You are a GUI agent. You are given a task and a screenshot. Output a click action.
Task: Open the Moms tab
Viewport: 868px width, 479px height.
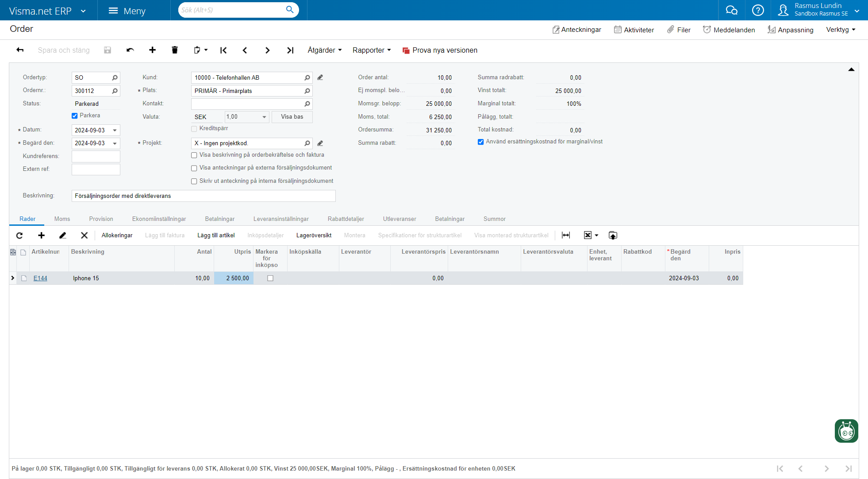(x=62, y=219)
